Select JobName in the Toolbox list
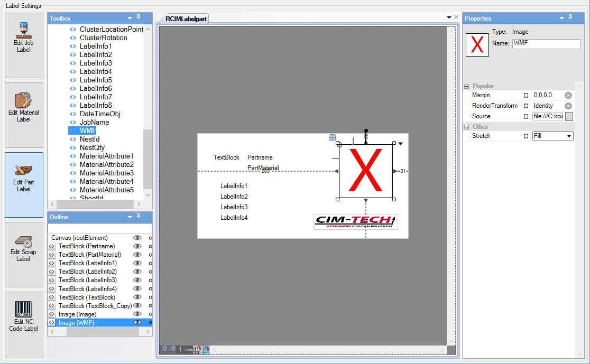This screenshot has width=590, height=364. point(94,122)
